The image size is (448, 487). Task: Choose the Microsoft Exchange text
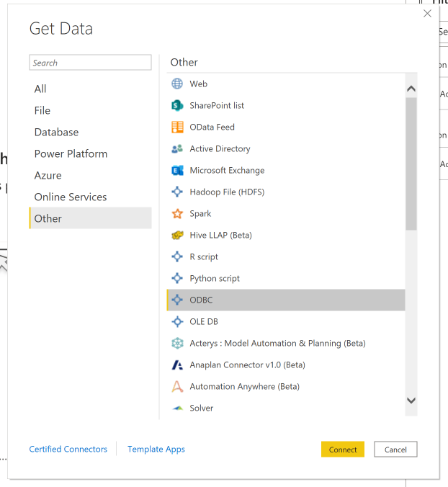click(227, 170)
